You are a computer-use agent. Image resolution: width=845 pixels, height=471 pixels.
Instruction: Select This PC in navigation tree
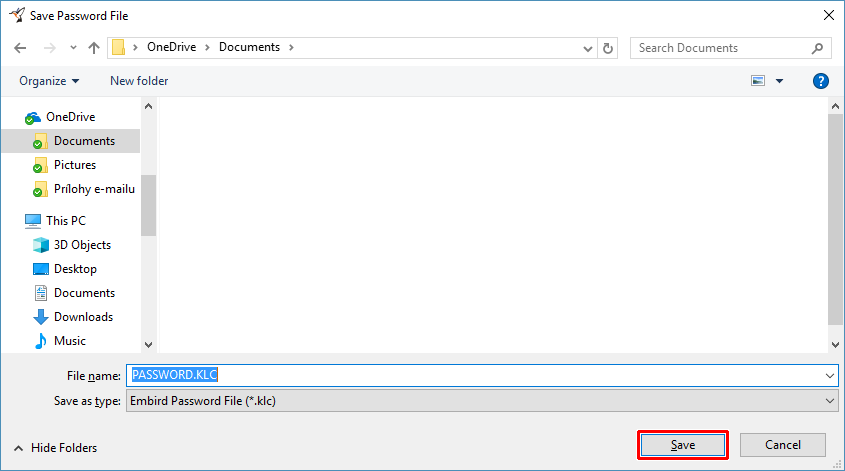pos(66,221)
